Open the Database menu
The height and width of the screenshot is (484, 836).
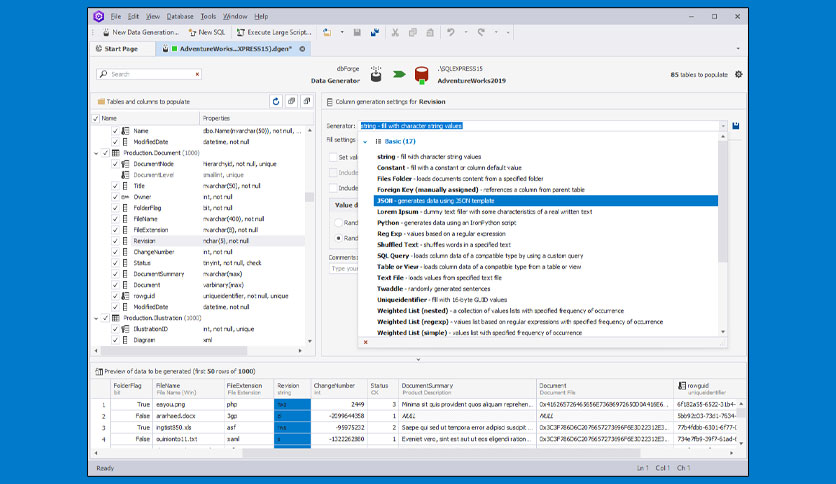tap(180, 17)
